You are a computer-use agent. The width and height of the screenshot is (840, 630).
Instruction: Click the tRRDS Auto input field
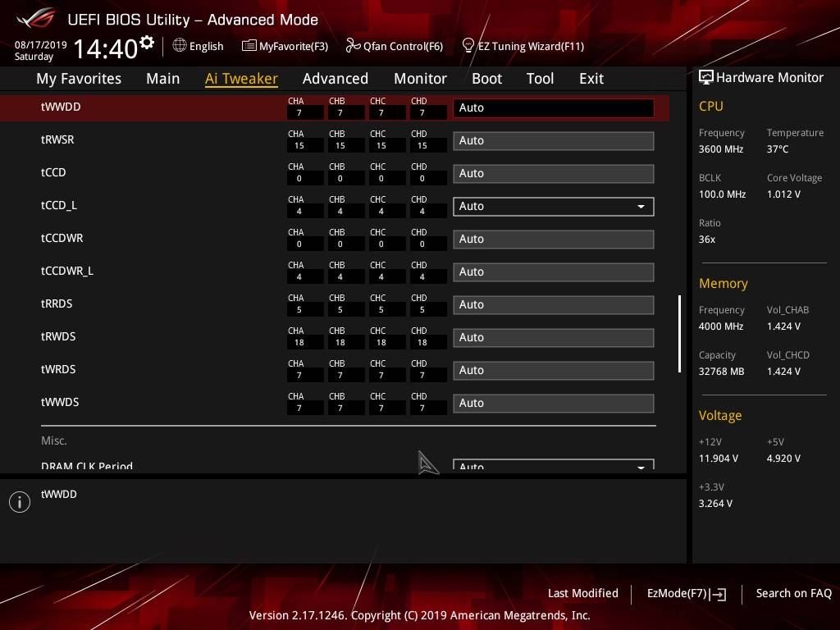[554, 305]
